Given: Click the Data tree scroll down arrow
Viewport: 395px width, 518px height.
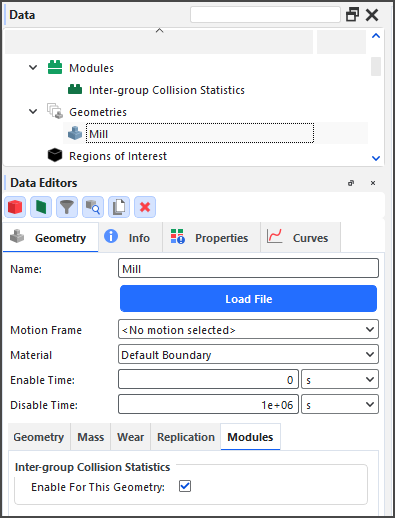Looking at the screenshot, I should pos(376,158).
